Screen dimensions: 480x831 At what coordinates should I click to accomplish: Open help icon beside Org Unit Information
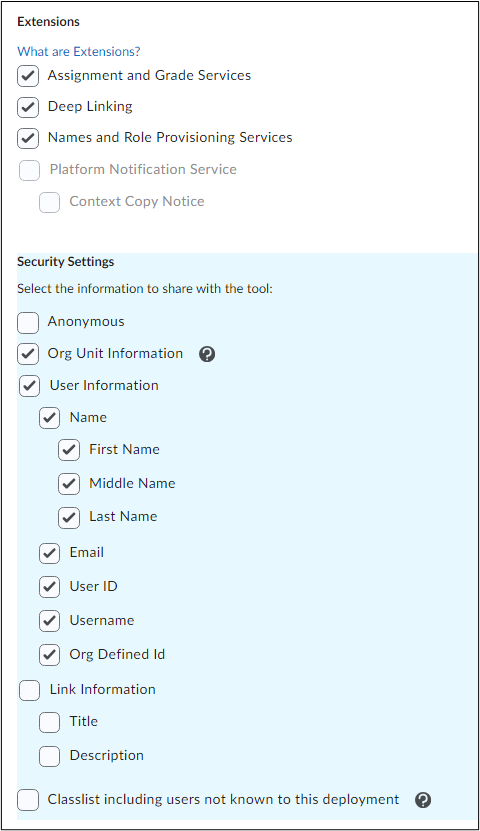[x=207, y=354]
